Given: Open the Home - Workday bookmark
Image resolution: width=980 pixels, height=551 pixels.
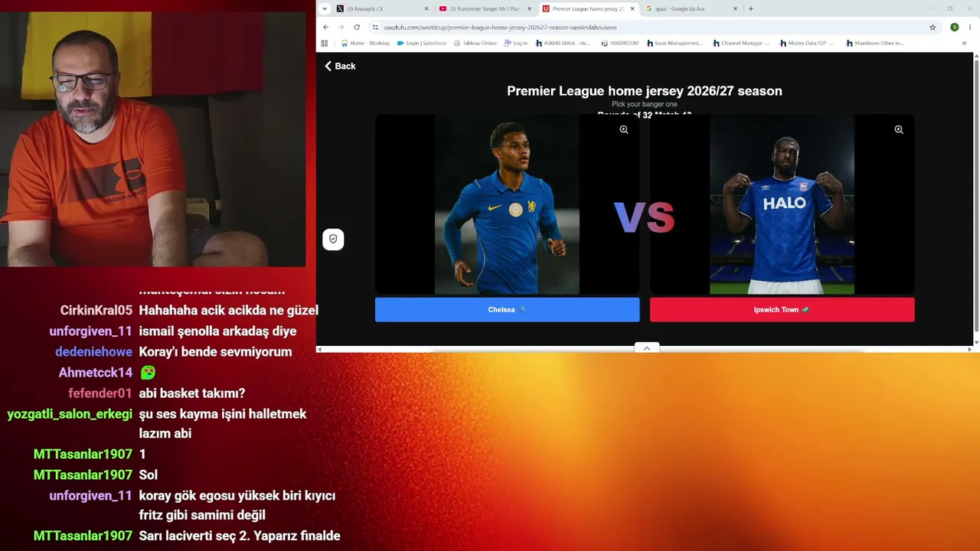Looking at the screenshot, I should 365,44.
